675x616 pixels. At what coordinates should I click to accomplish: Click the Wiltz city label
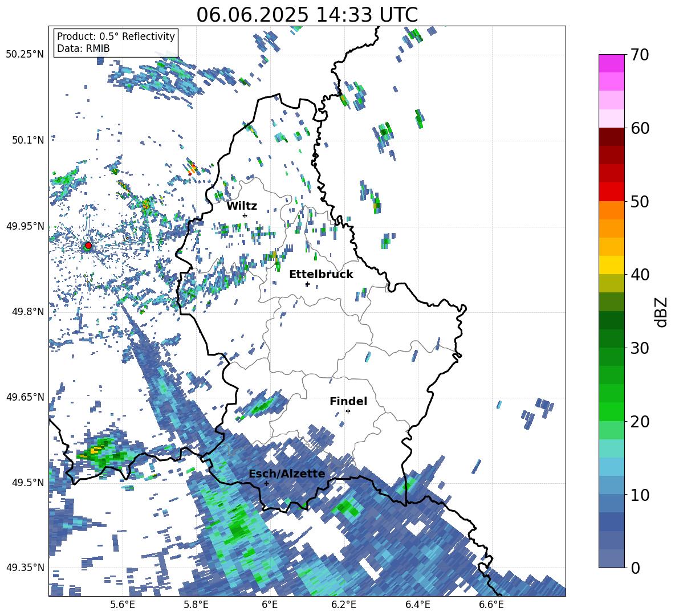pyautogui.click(x=242, y=206)
